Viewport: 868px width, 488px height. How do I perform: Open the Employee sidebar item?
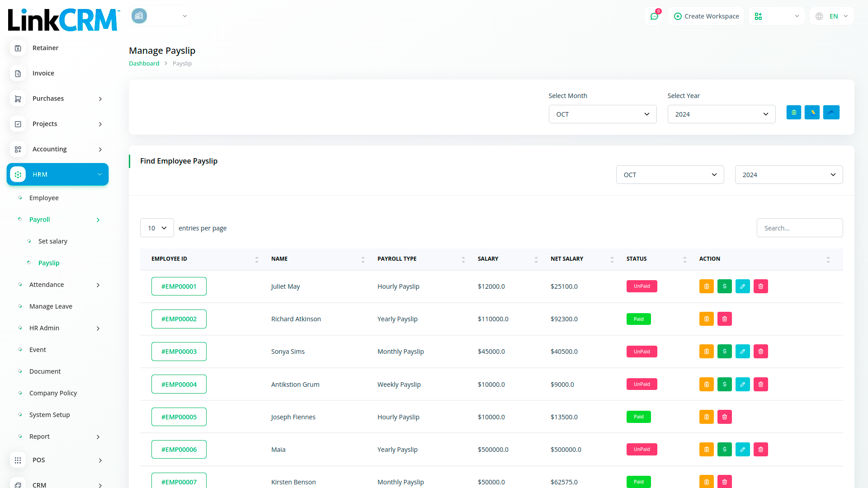point(44,198)
